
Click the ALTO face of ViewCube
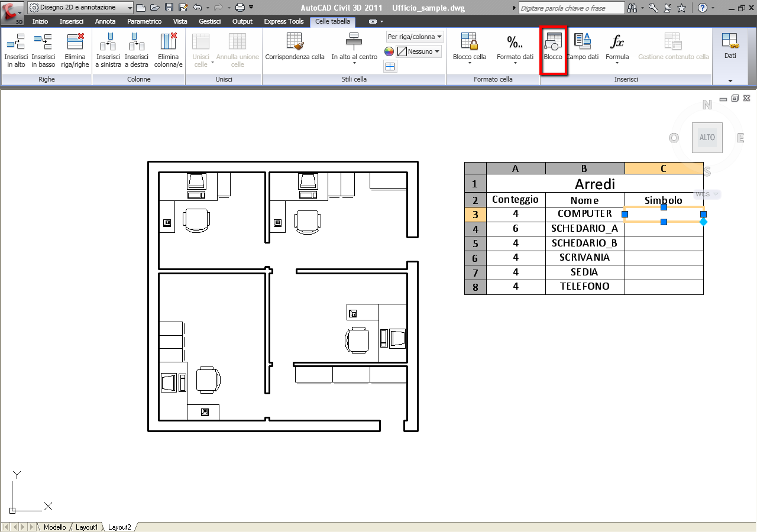[x=707, y=137]
